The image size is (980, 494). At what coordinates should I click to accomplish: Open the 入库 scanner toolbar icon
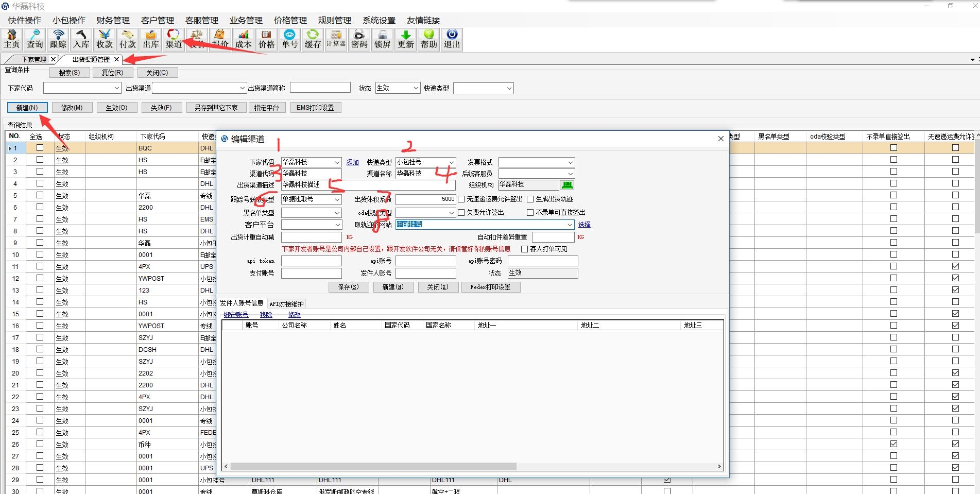coord(81,39)
